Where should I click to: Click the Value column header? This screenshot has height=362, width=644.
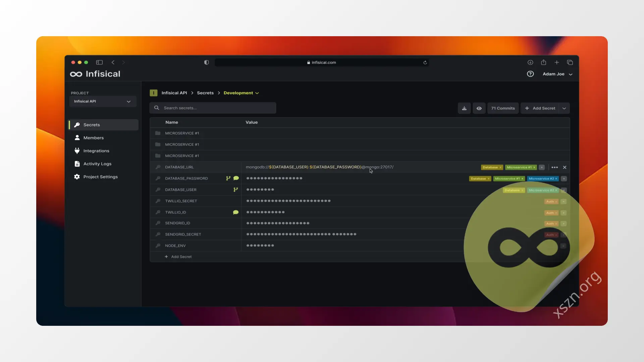(252, 122)
